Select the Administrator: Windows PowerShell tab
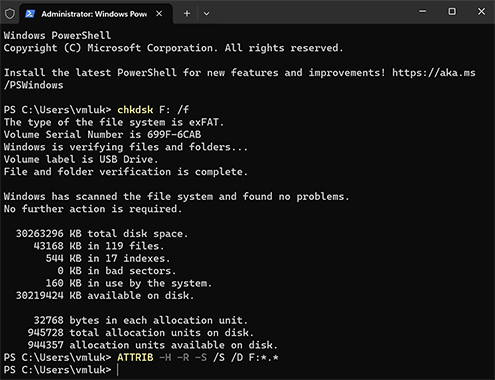The image size is (495, 380). 96,14
